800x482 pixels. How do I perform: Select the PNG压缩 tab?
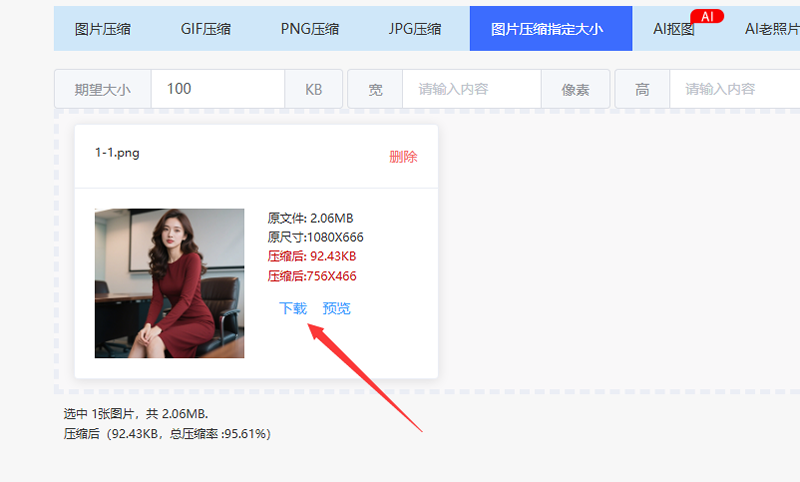tap(312, 29)
